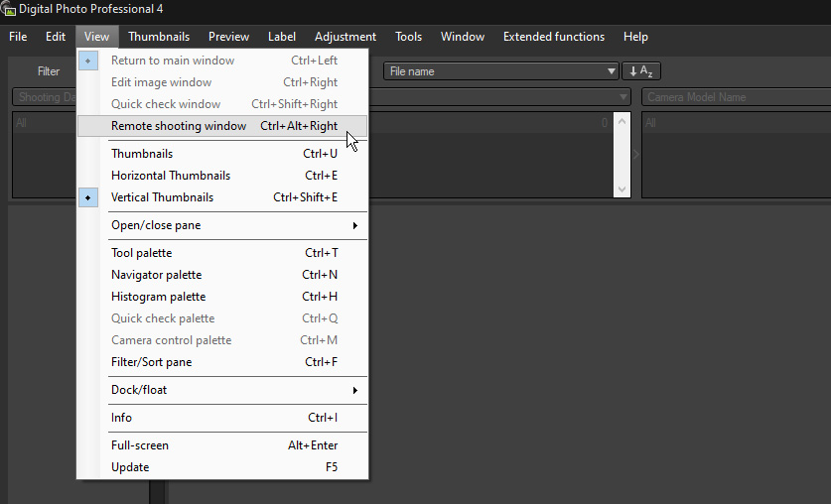The height and width of the screenshot is (504, 831).
Task: Click the Digital Photo Professional app icon
Action: [8, 9]
